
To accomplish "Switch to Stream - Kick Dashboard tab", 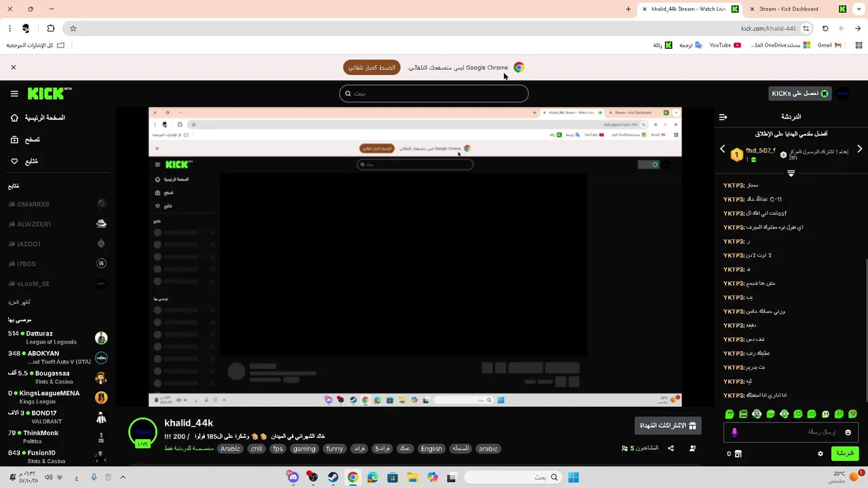I will pyautogui.click(x=797, y=9).
